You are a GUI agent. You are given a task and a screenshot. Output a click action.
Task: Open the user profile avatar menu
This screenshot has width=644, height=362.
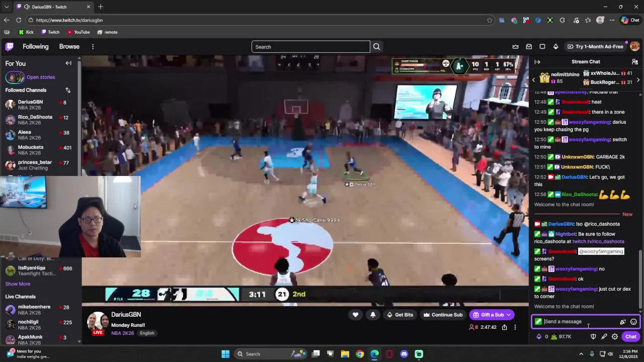[635, 46]
